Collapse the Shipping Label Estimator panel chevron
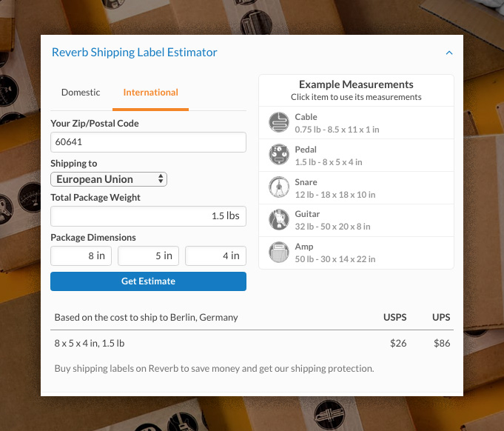Image resolution: width=504 pixels, height=431 pixels. 449,53
